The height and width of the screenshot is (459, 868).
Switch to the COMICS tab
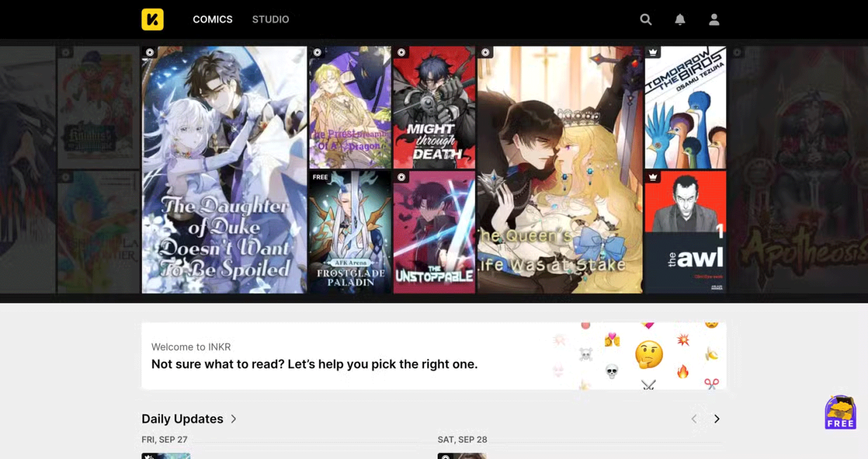tap(213, 19)
